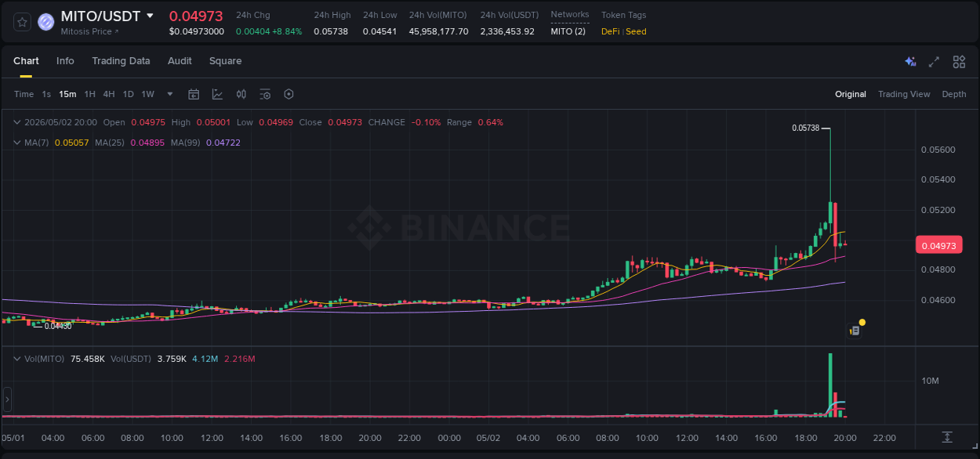Open the Audit tab
This screenshot has height=459, width=980.
coord(180,61)
